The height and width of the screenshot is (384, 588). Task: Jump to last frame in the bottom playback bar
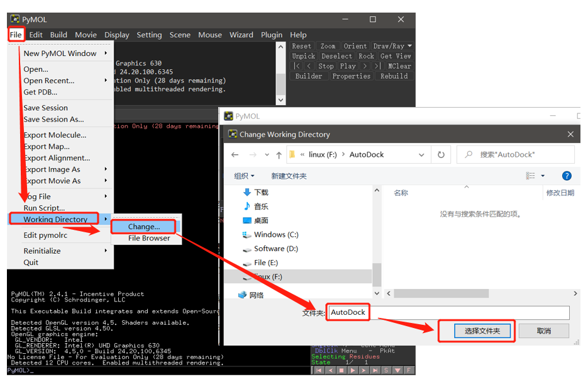click(375, 371)
